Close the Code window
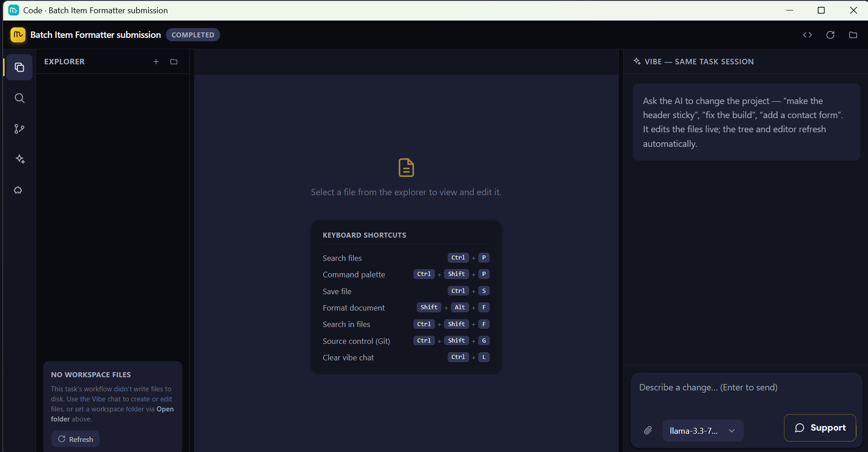 pos(853,10)
